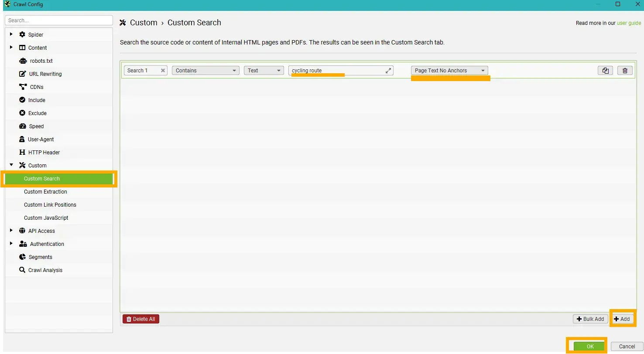The image size is (644, 354).
Task: Open the Text type dropdown
Action: tap(264, 70)
